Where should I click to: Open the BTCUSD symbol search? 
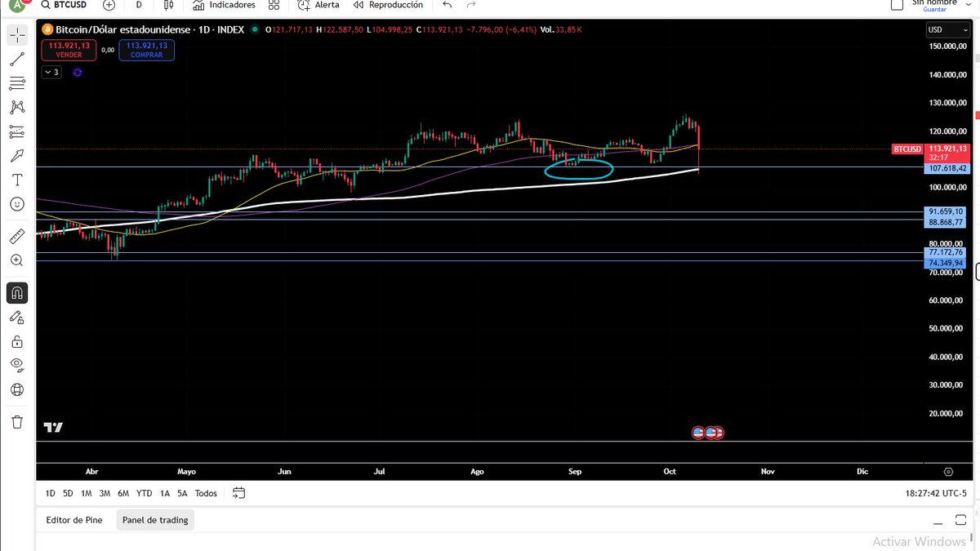63,5
